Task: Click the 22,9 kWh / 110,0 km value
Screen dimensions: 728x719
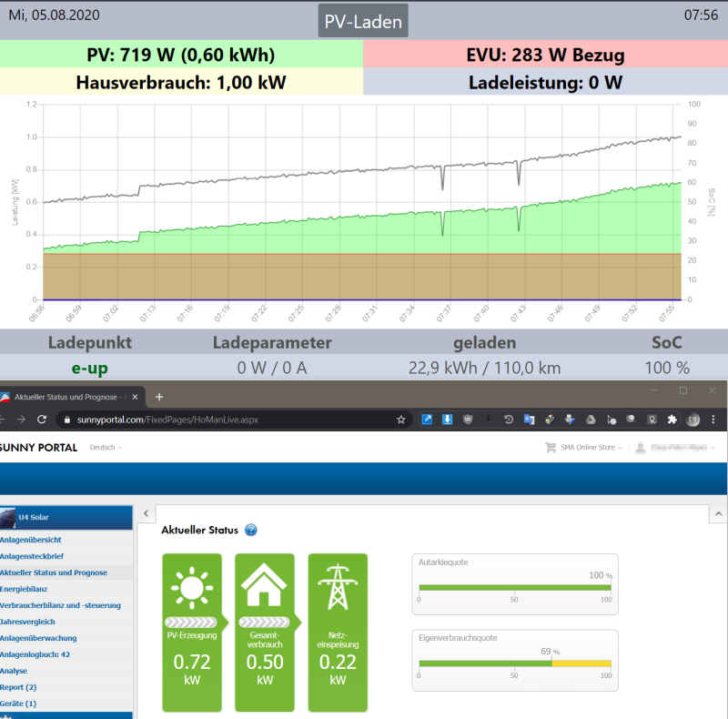Action: pyautogui.click(x=484, y=368)
